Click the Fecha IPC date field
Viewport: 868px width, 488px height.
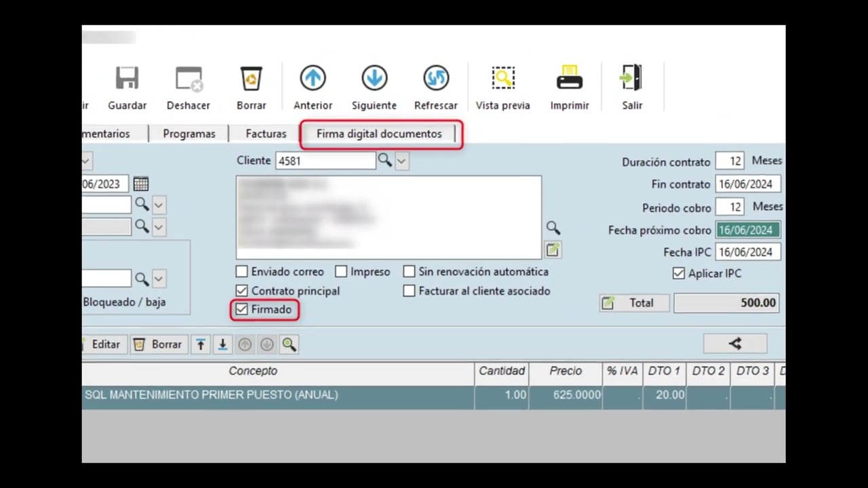[x=748, y=252]
